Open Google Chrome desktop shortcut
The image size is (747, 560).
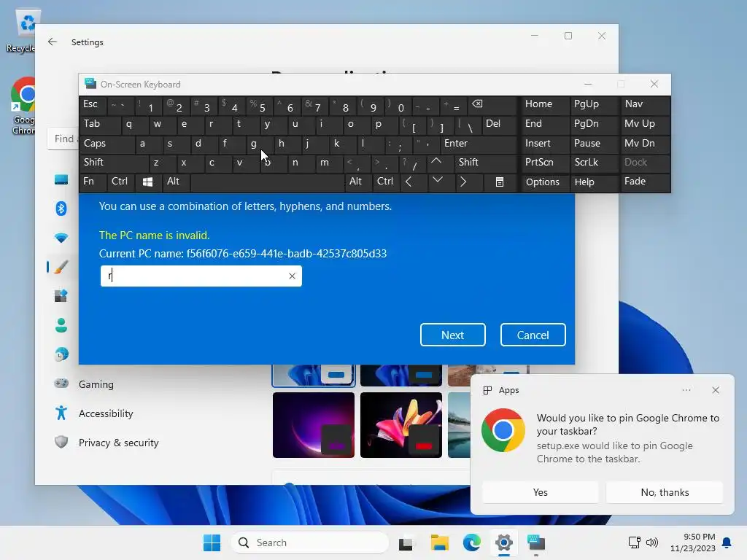tap(24, 106)
